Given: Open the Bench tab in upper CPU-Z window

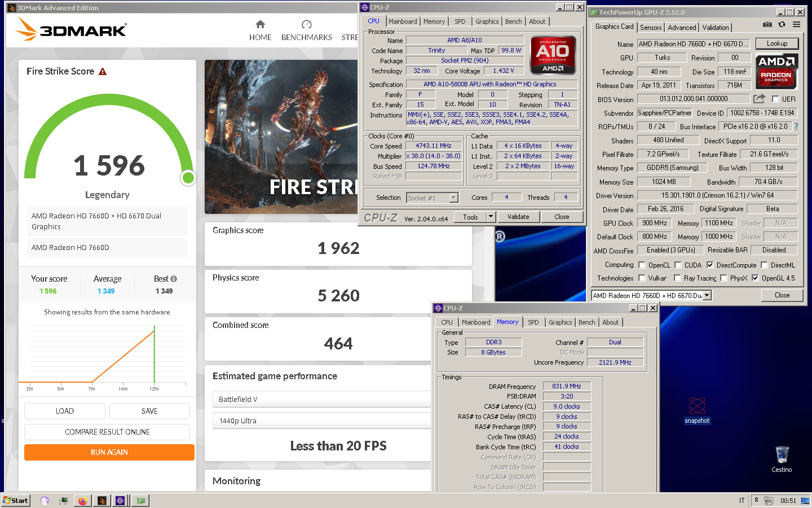Looking at the screenshot, I should click(x=513, y=21).
